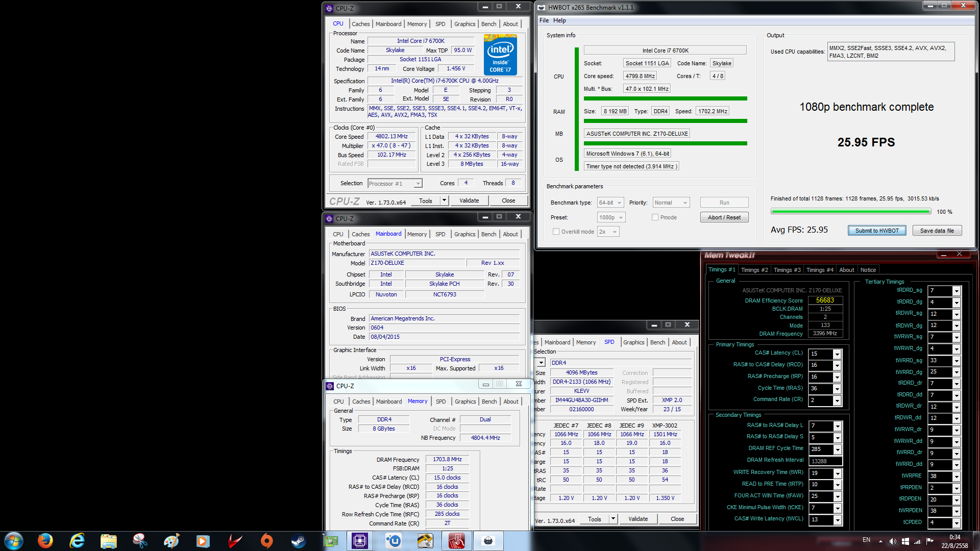Click the green circuit board taskbar icon
This screenshot has height=551, width=980.
pos(331,541)
